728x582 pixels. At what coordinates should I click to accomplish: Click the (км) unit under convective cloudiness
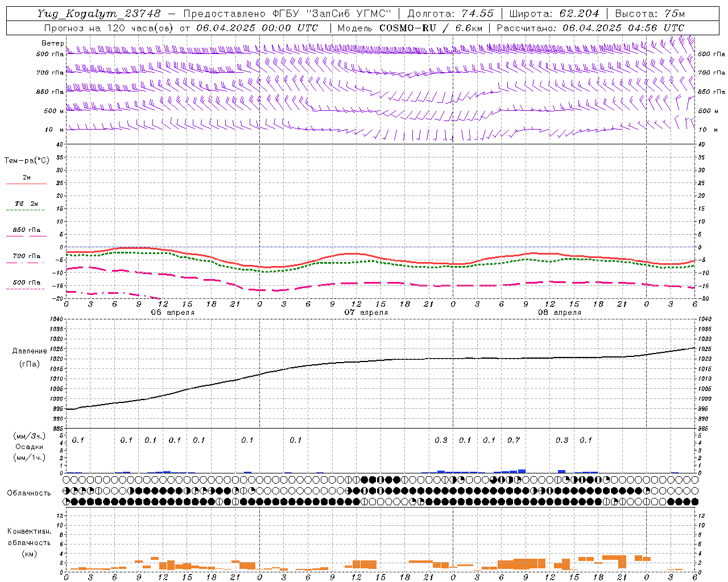pyautogui.click(x=29, y=554)
